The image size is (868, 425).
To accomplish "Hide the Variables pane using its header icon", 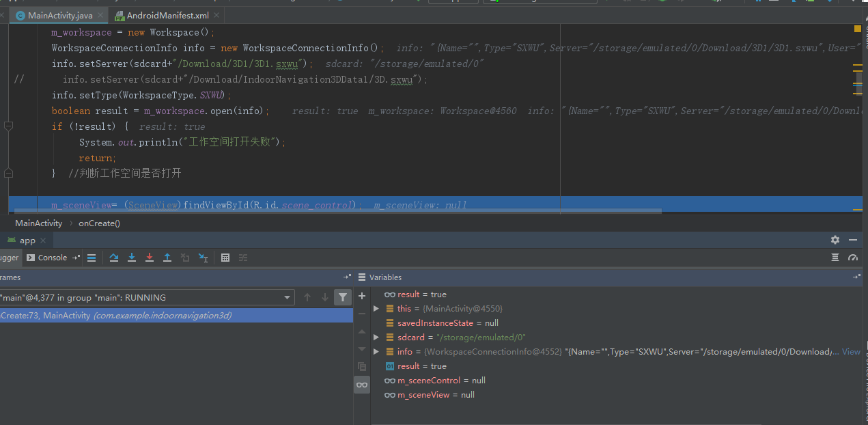I will [856, 277].
